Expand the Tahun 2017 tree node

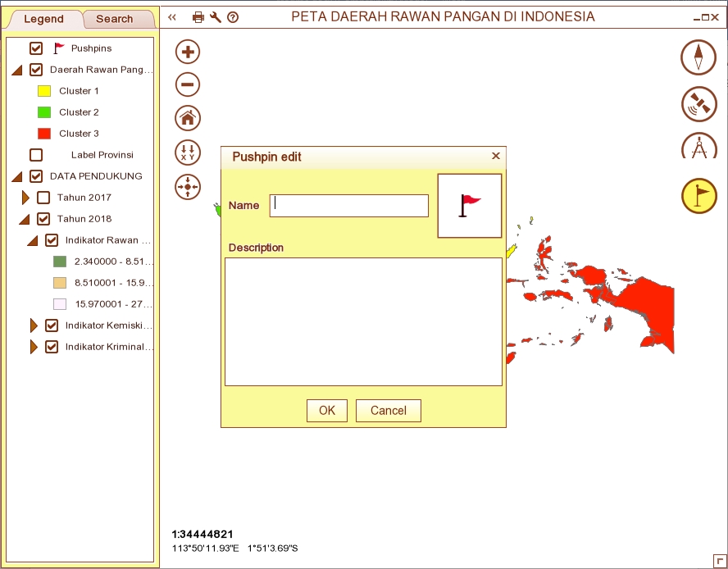(x=25, y=198)
